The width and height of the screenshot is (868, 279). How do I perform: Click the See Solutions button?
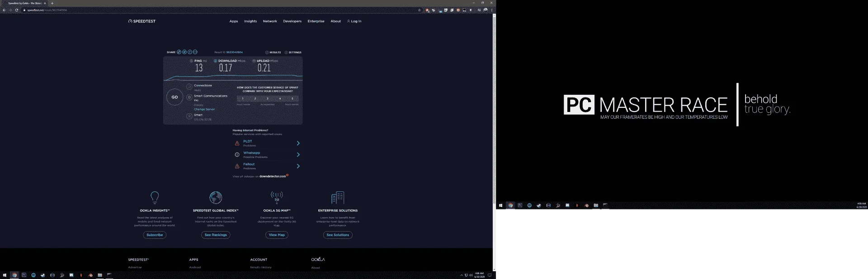click(x=338, y=235)
